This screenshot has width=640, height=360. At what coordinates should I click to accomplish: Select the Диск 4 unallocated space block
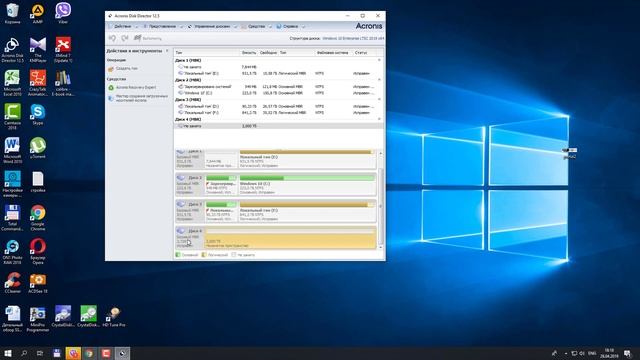290,238
